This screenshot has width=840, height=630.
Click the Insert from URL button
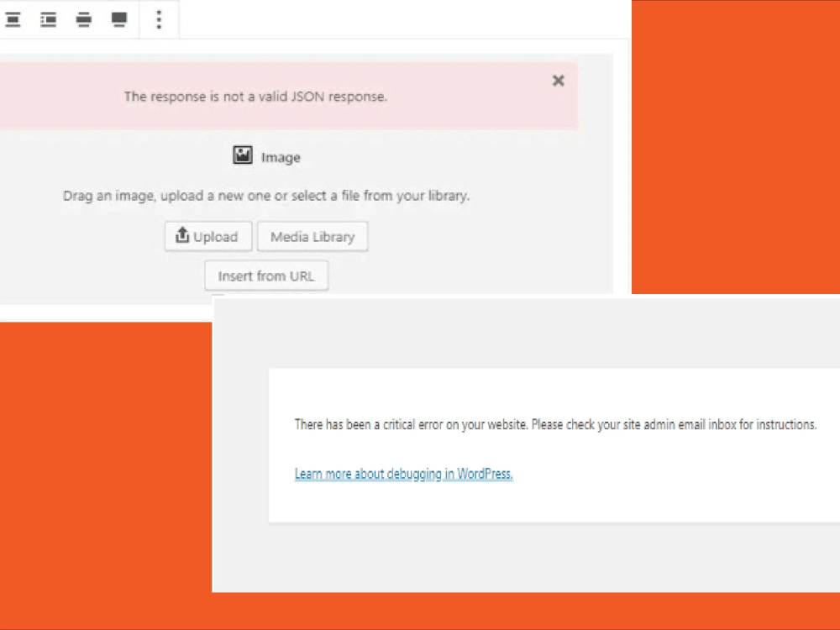[266, 276]
